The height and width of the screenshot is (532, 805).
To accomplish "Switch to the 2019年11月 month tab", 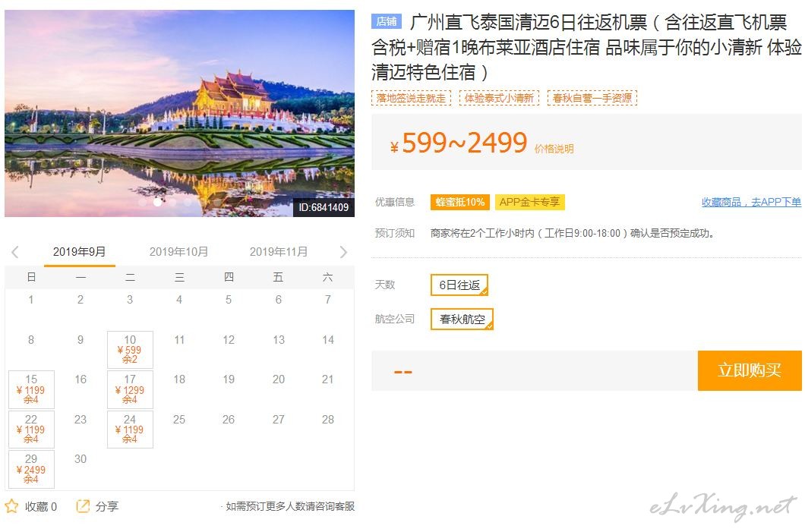I will (278, 252).
